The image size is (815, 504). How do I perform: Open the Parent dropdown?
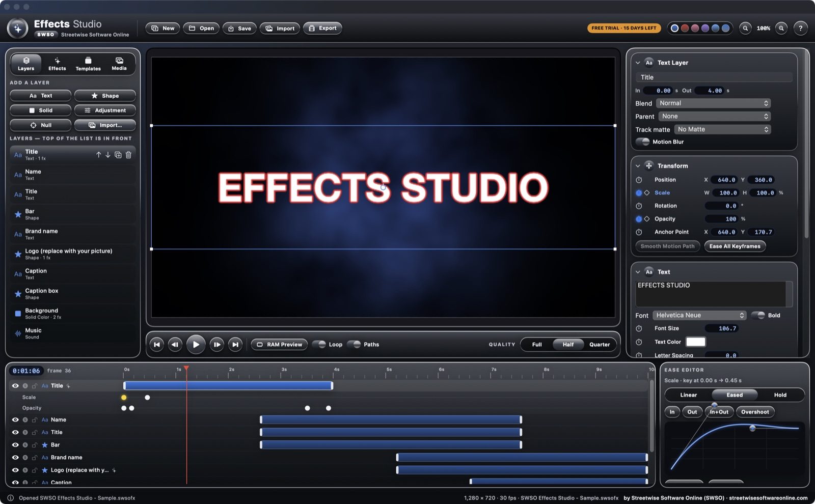pyautogui.click(x=715, y=117)
